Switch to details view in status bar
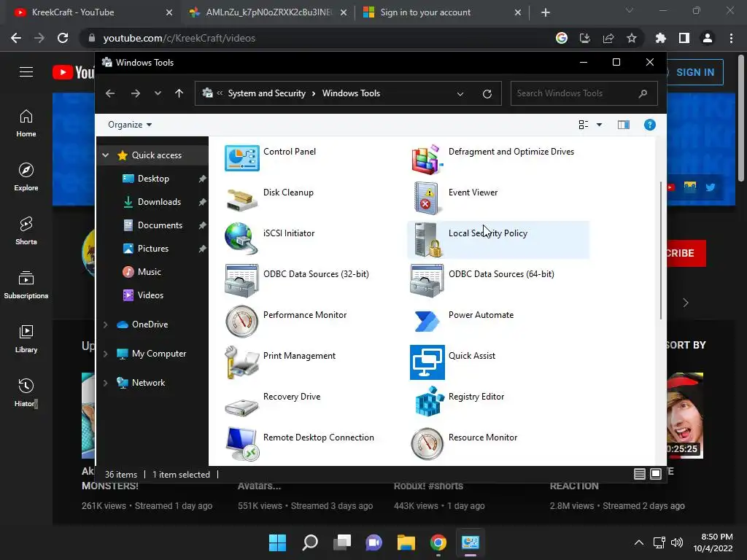The height and width of the screenshot is (560, 747). [639, 474]
